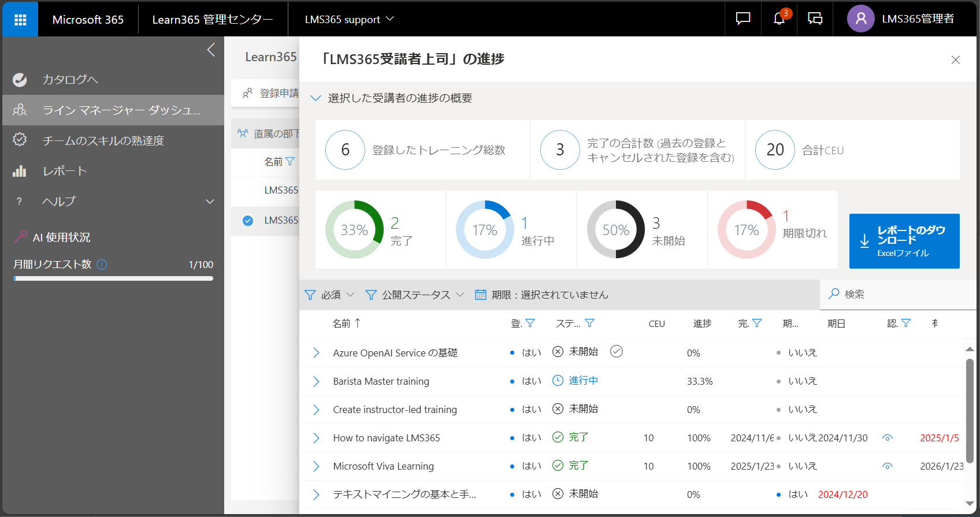Sort by CEU column header

(x=656, y=323)
